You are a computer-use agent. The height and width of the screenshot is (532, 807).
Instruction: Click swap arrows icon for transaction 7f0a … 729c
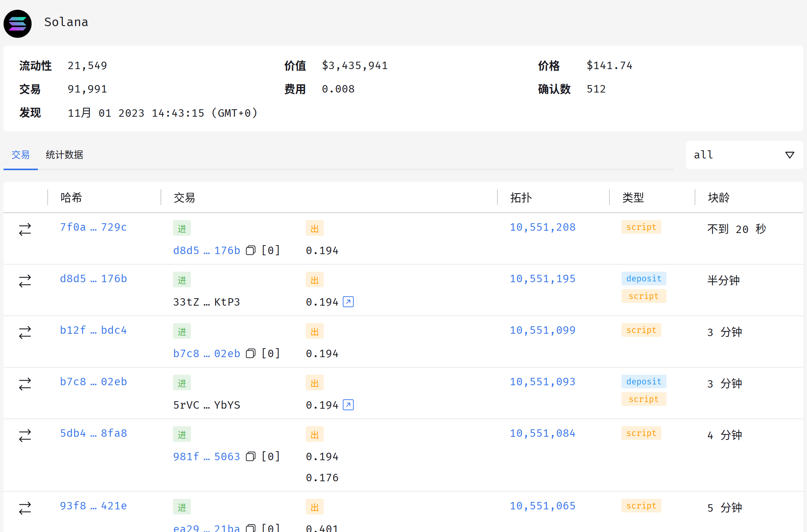(x=25, y=230)
